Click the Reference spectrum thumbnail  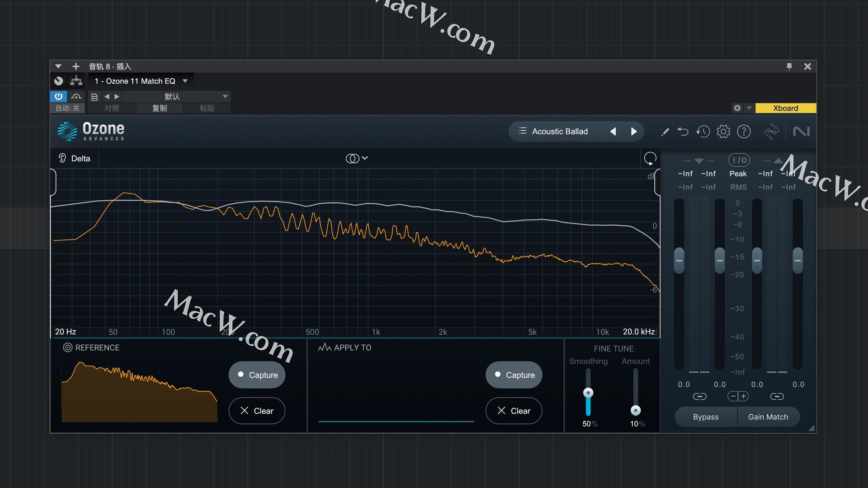139,392
